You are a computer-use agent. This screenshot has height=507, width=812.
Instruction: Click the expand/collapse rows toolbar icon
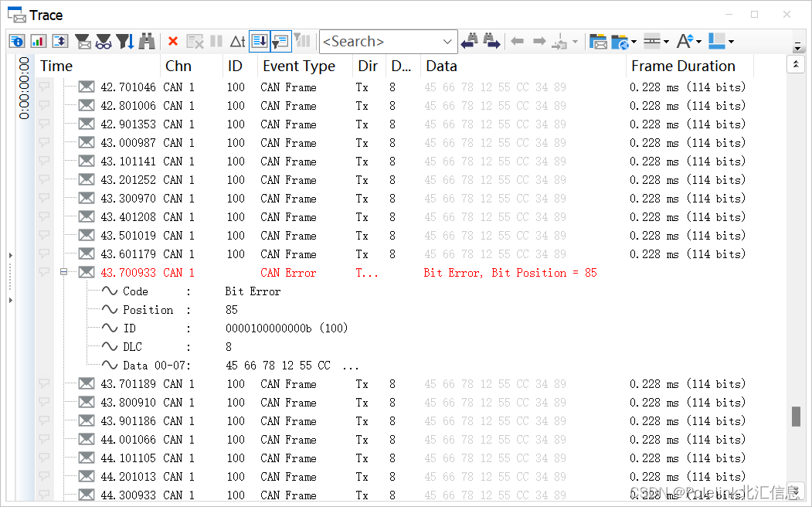click(x=60, y=41)
